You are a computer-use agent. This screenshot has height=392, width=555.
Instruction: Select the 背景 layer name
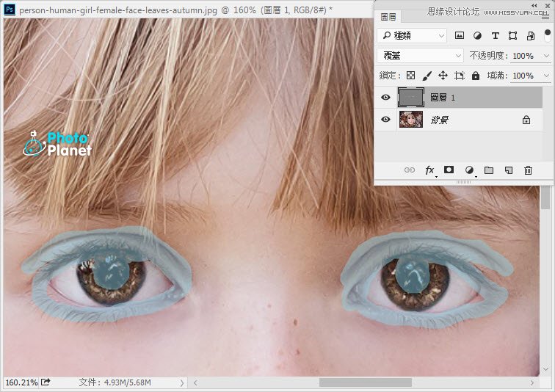tap(440, 120)
